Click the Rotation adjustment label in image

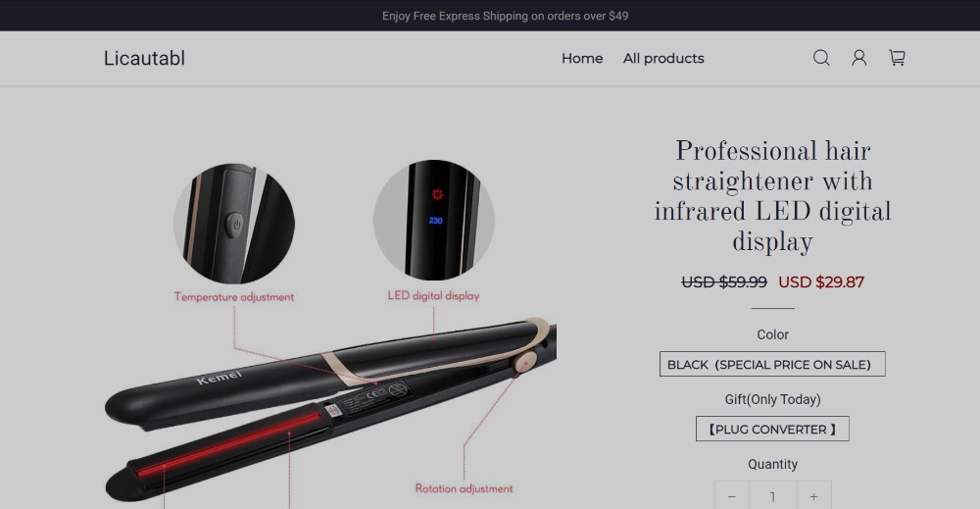(x=464, y=488)
